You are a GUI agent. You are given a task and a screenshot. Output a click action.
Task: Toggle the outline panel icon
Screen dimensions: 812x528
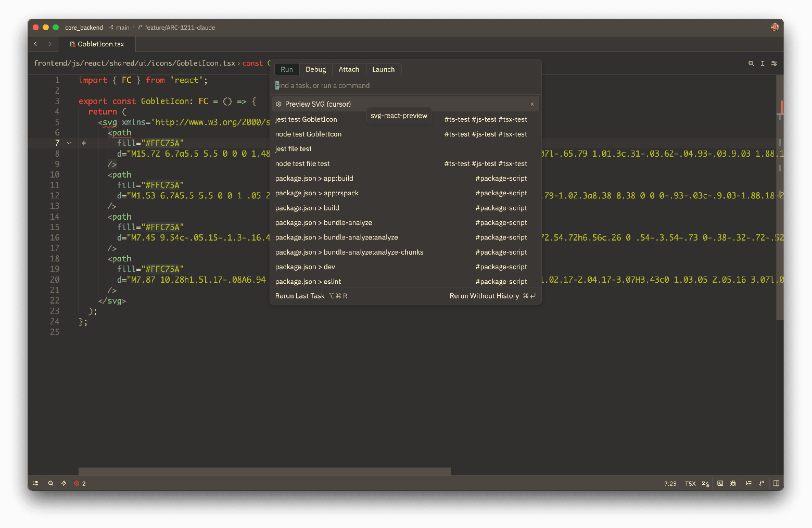pos(749,483)
